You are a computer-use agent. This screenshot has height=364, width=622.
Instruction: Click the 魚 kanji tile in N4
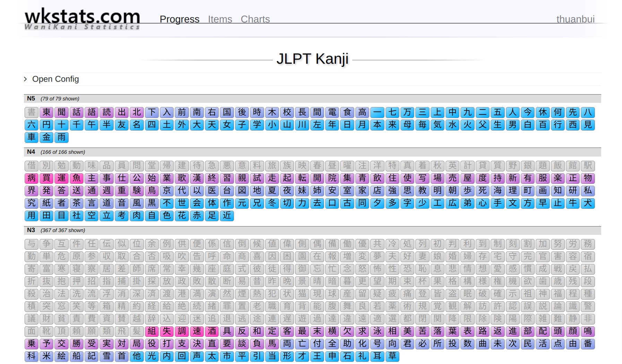point(77,178)
